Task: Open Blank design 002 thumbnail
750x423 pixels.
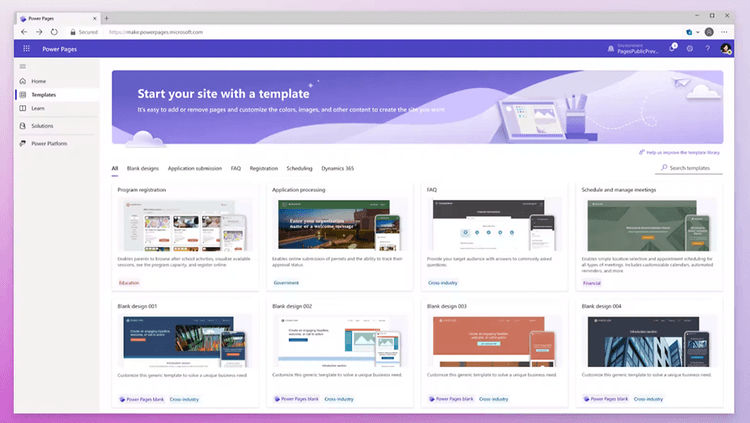Action: [340, 341]
